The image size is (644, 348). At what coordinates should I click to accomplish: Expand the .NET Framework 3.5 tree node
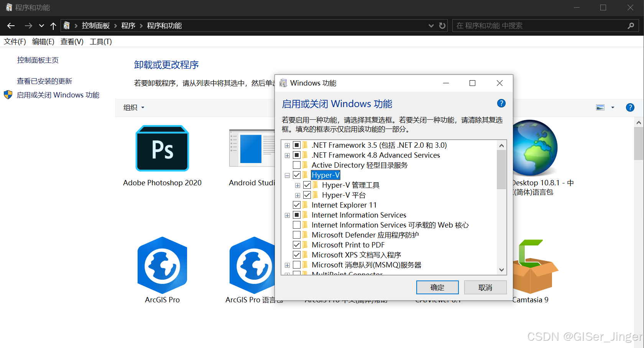[x=287, y=145]
